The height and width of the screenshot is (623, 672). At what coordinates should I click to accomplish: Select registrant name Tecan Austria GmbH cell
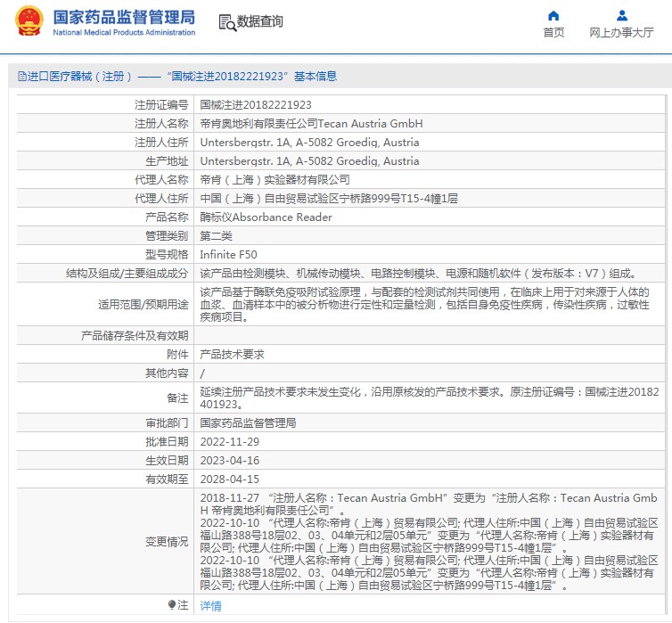311,124
